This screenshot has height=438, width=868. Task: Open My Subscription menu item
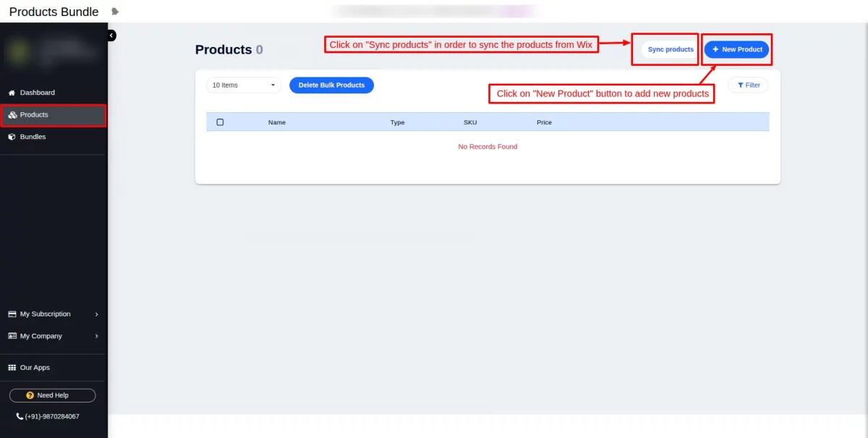click(x=54, y=314)
